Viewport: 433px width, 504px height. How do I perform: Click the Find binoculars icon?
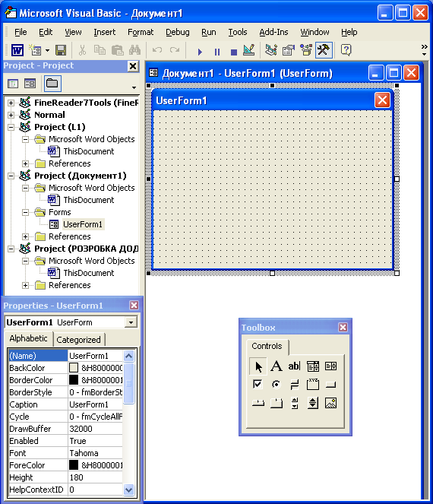point(134,50)
